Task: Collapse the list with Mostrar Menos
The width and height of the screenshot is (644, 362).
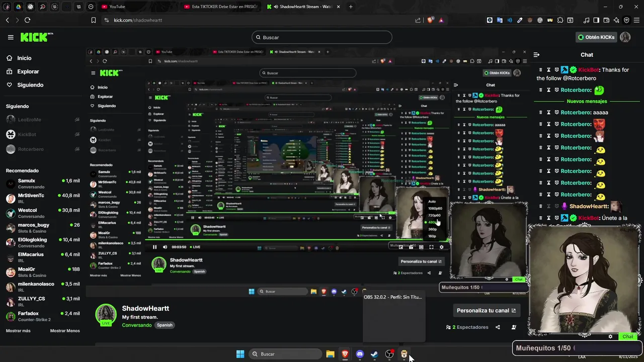Action: click(x=65, y=331)
